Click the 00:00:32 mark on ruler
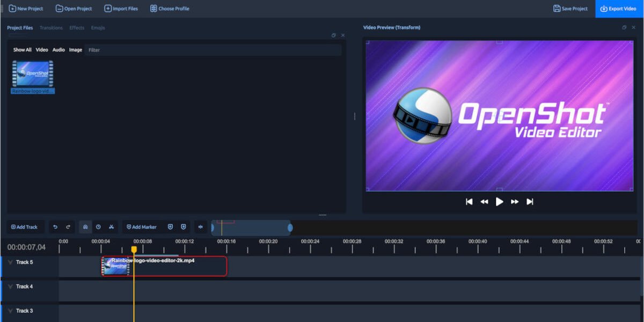This screenshot has height=322, width=644. (x=394, y=241)
